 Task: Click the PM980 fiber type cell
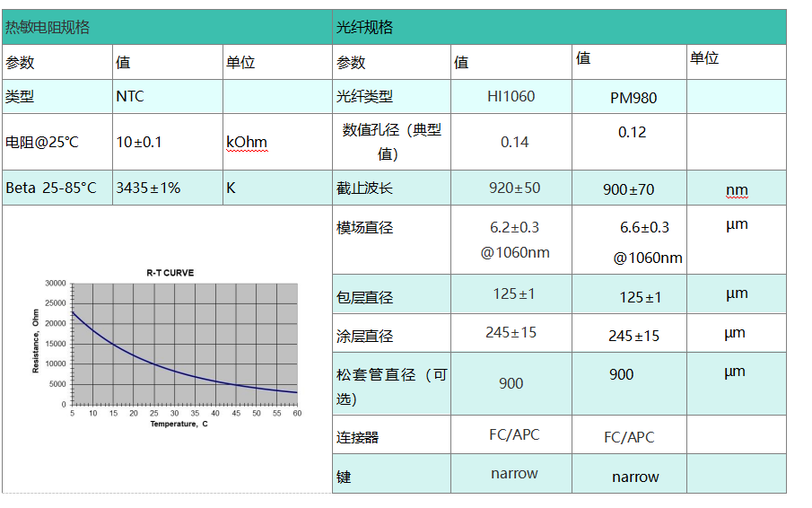coord(633,98)
